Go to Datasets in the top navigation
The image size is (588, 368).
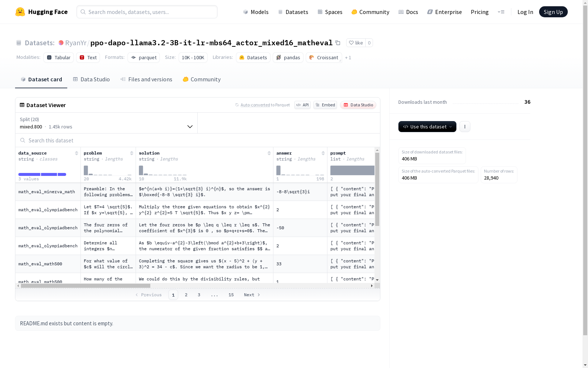coord(293,12)
